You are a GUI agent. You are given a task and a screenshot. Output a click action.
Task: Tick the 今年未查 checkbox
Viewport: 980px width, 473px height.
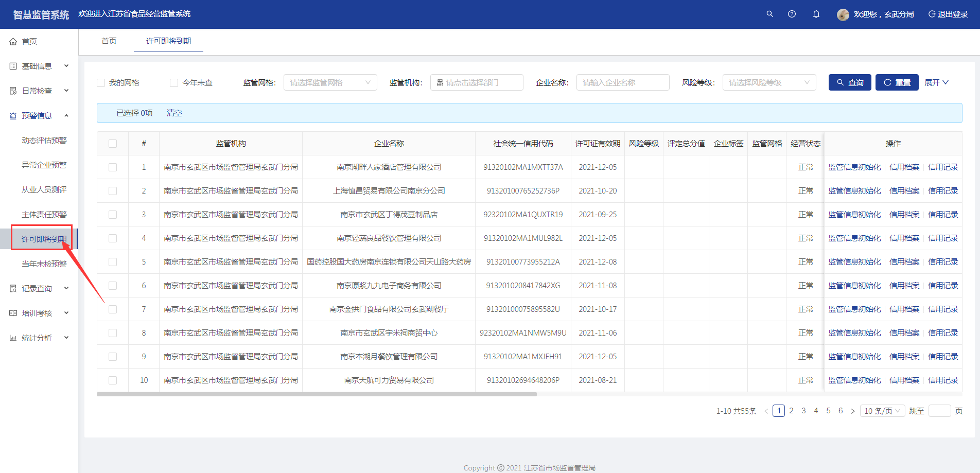tap(174, 83)
